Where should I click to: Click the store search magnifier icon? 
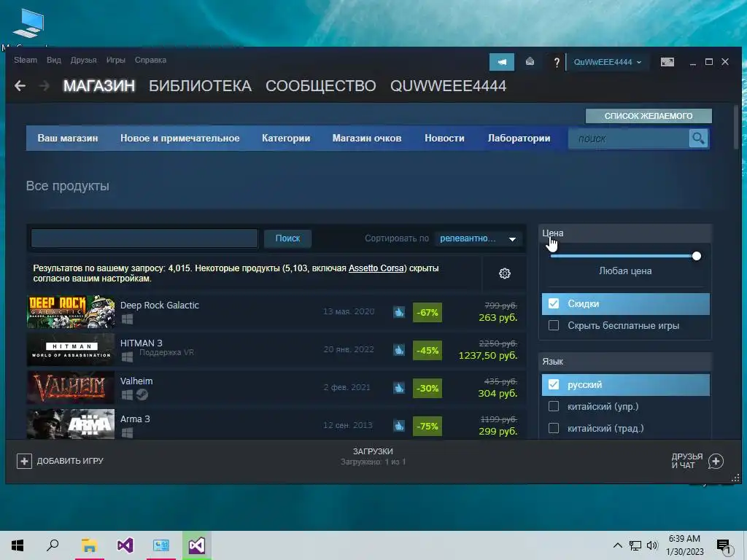coord(698,139)
